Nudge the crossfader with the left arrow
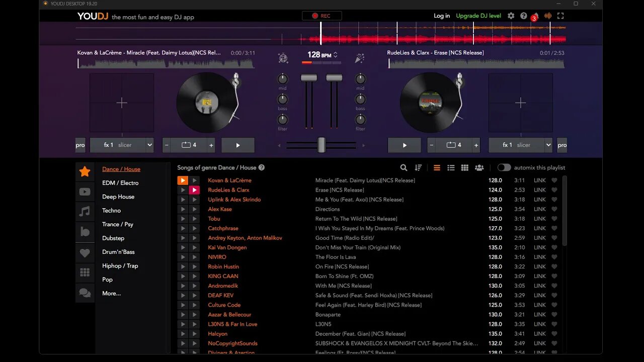The height and width of the screenshot is (362, 644). (280, 145)
